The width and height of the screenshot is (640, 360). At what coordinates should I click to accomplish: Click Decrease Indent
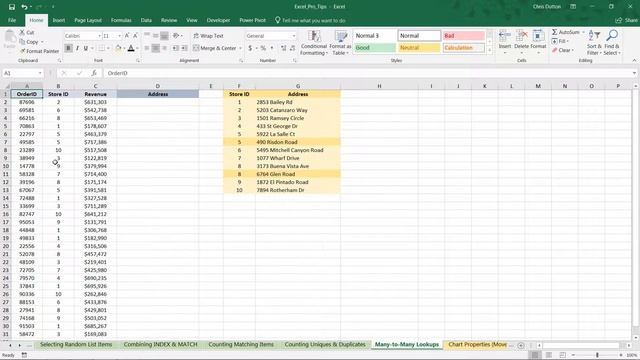click(176, 48)
